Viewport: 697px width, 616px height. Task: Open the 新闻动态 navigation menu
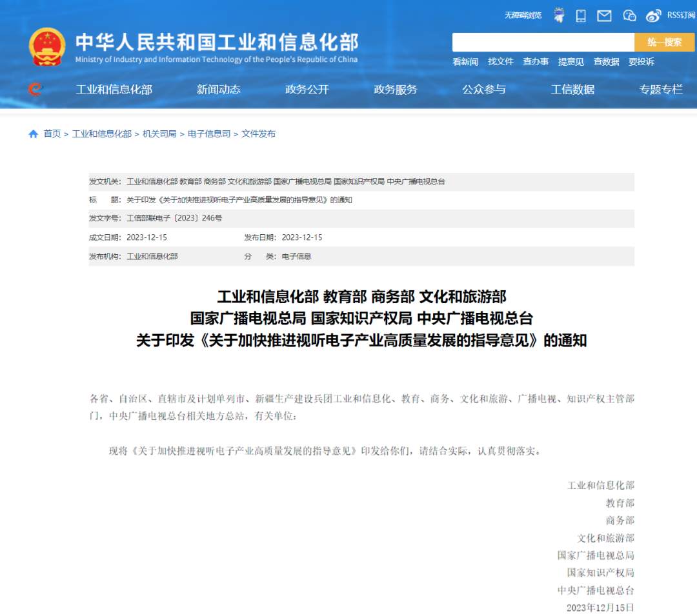click(218, 90)
